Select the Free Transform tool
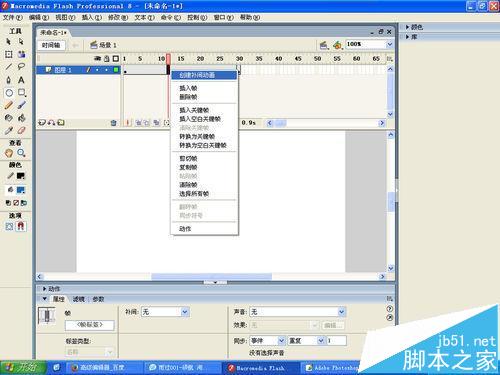The image size is (500, 375). coord(9,54)
